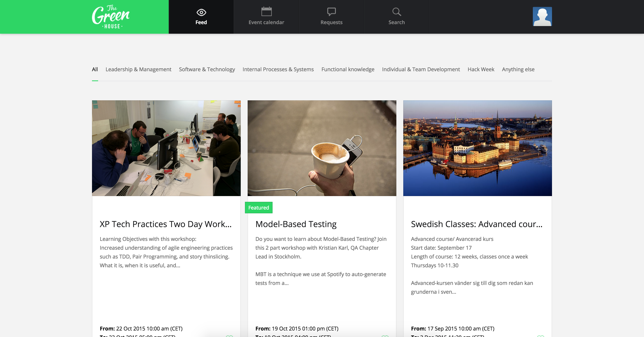Open the user profile avatar
The image size is (644, 337).
[542, 16]
